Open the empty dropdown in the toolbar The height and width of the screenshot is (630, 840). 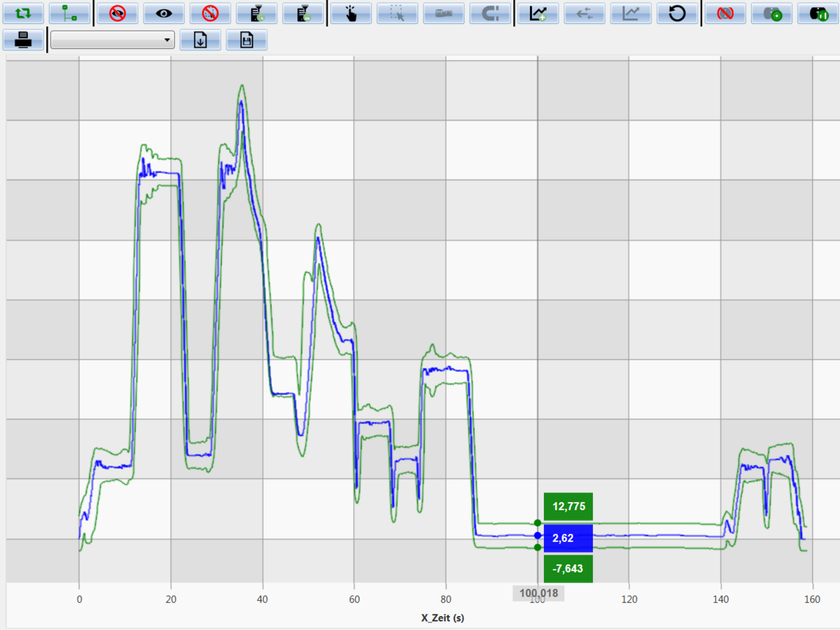pyautogui.click(x=113, y=40)
